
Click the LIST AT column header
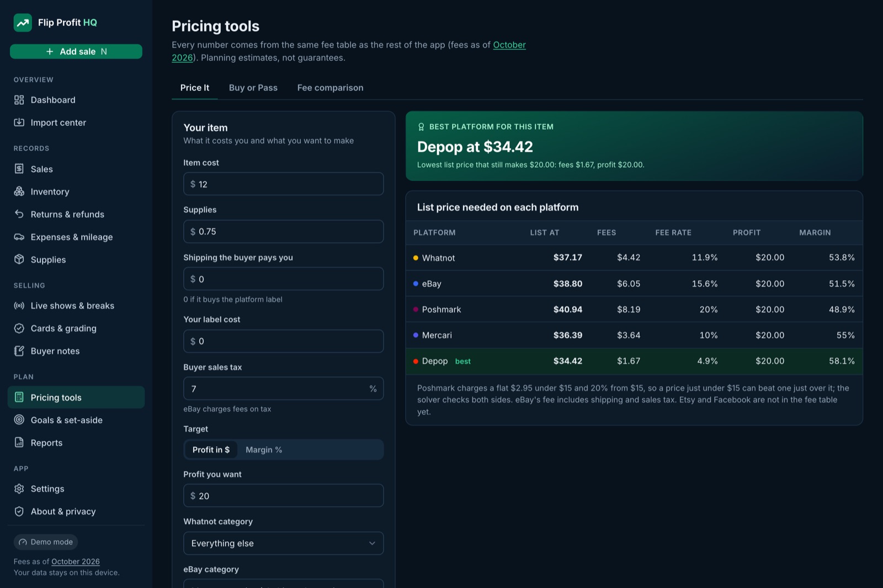click(545, 233)
